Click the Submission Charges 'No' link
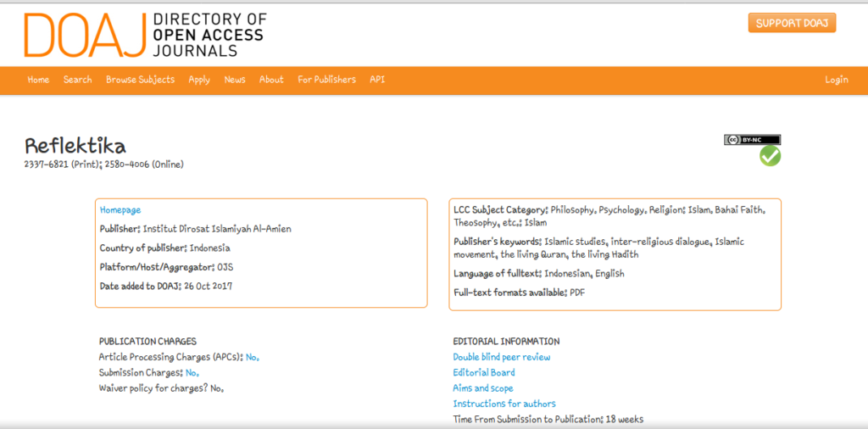The image size is (868, 429). click(192, 372)
